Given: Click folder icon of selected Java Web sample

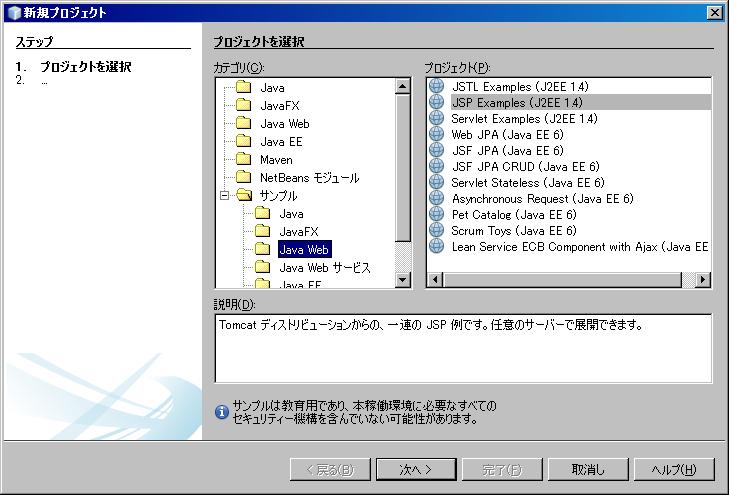Looking at the screenshot, I should [x=263, y=249].
